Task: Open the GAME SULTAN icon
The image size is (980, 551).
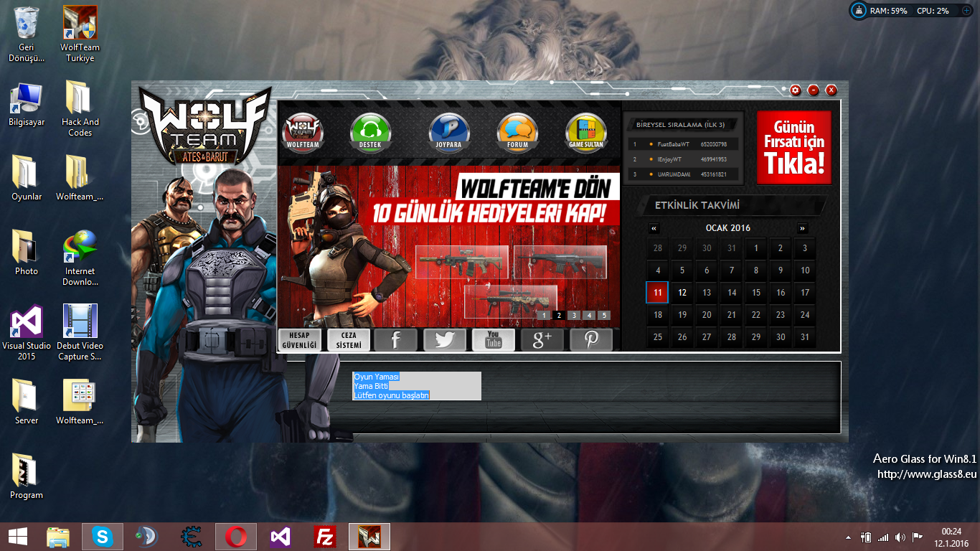Action: pos(586,131)
